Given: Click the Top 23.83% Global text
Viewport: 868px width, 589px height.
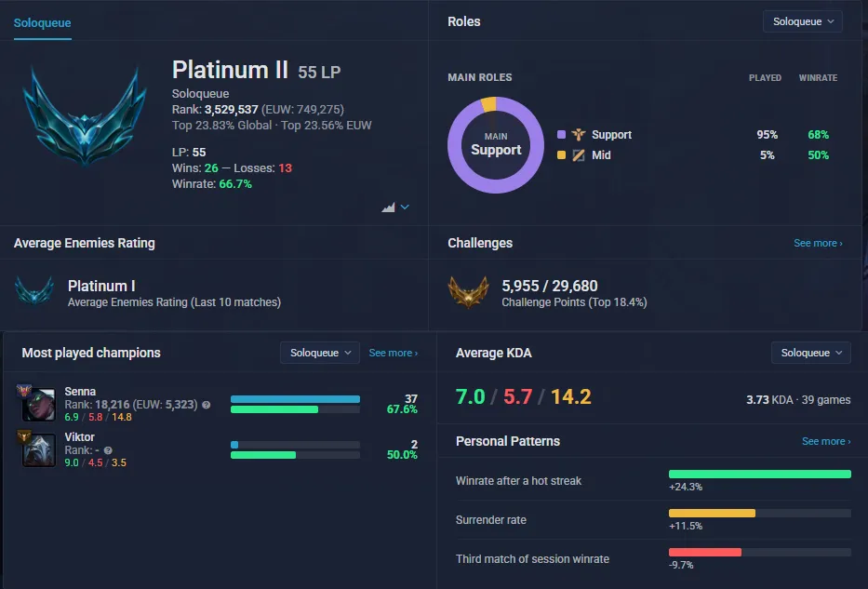Looking at the screenshot, I should click(222, 125).
